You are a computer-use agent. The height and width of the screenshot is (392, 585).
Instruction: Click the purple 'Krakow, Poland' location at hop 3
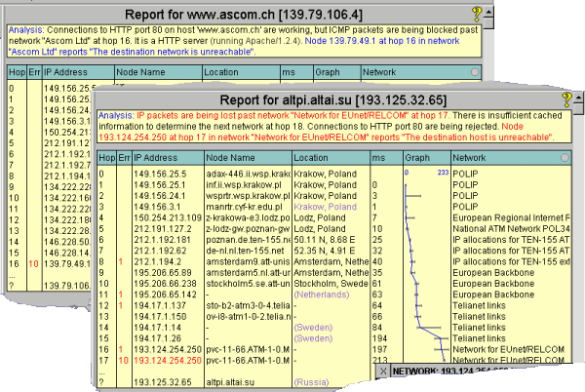pyautogui.click(x=325, y=207)
